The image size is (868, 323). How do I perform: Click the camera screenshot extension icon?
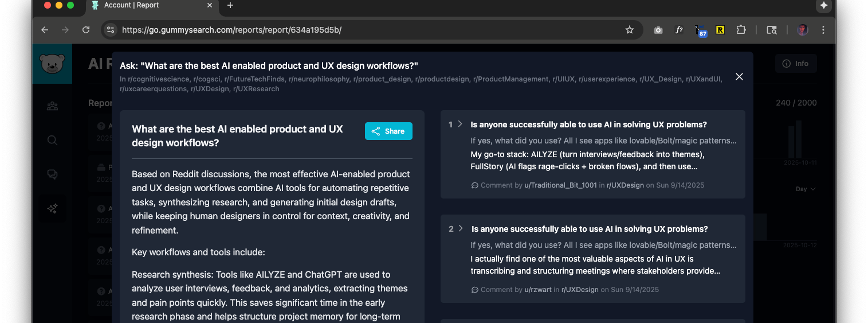(x=658, y=30)
